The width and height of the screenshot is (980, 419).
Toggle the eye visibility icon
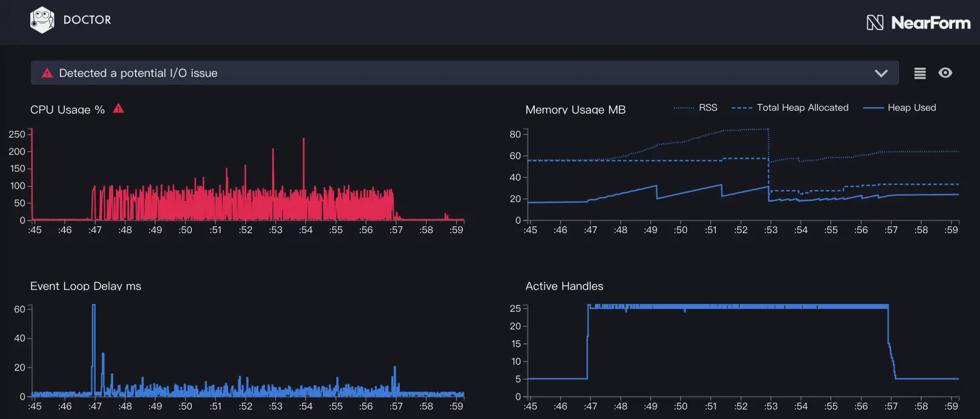coord(945,73)
